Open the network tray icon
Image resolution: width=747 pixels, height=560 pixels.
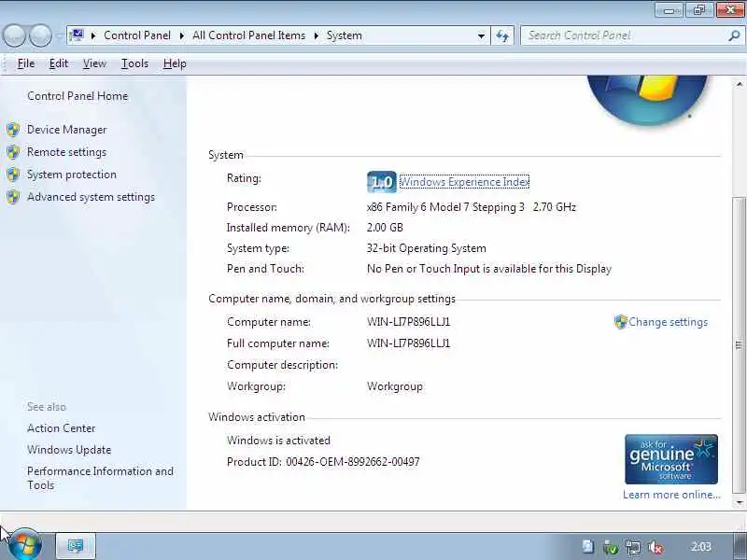[633, 548]
